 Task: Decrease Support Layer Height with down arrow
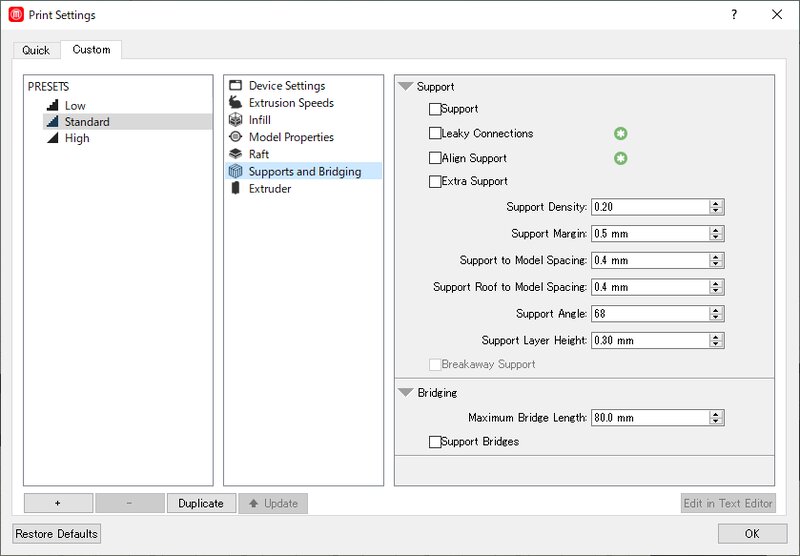click(716, 344)
